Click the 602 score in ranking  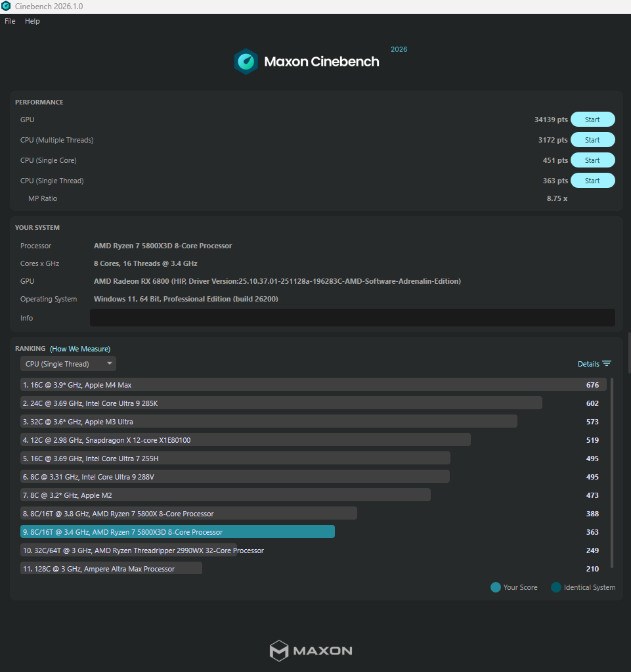click(x=592, y=403)
